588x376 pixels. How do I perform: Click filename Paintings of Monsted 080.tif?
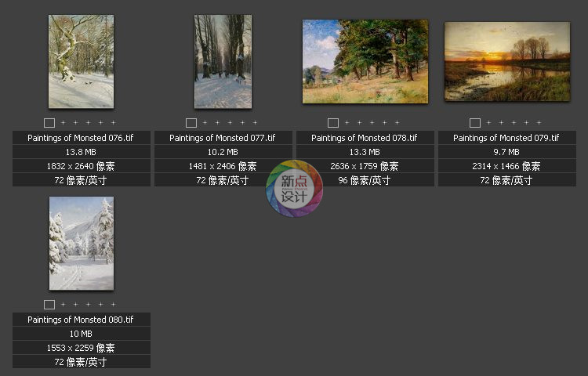pos(81,320)
